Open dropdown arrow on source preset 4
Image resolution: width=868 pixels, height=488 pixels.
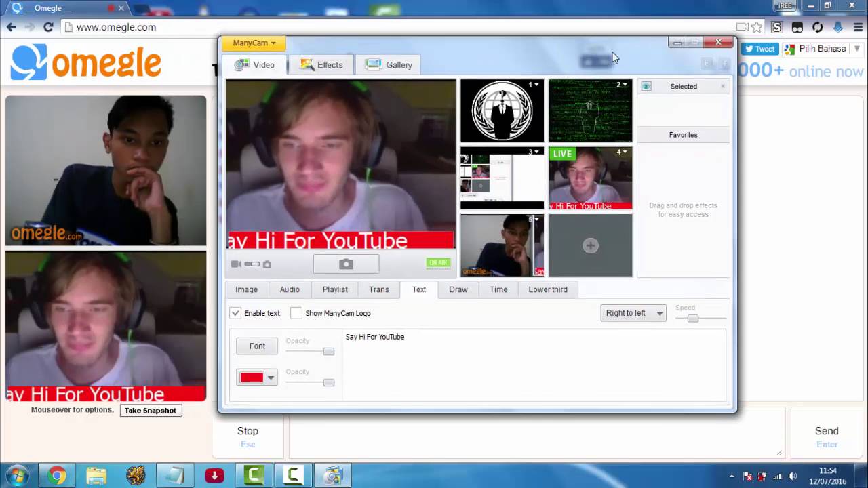pyautogui.click(x=625, y=152)
